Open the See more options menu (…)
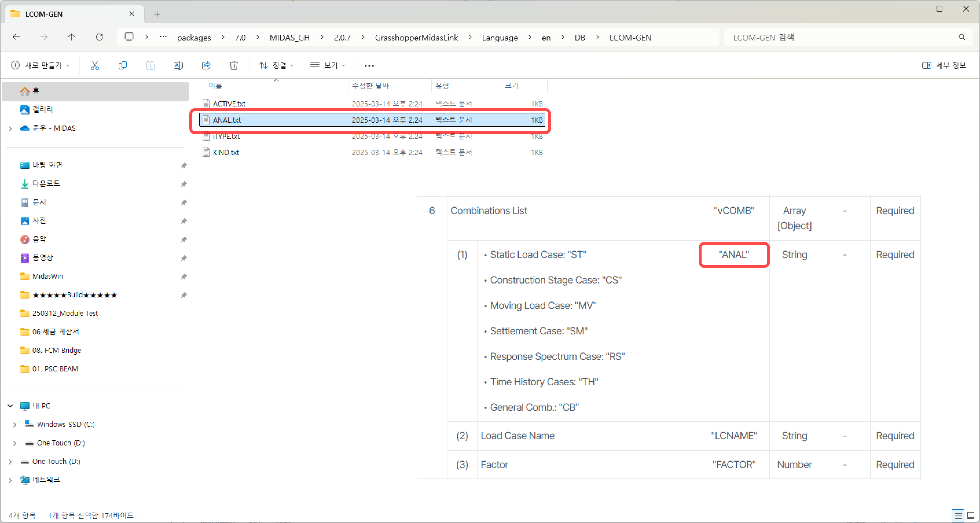 pyautogui.click(x=369, y=65)
